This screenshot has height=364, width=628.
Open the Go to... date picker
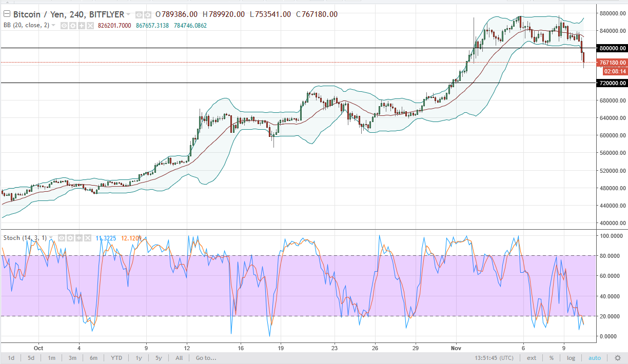coord(205,358)
